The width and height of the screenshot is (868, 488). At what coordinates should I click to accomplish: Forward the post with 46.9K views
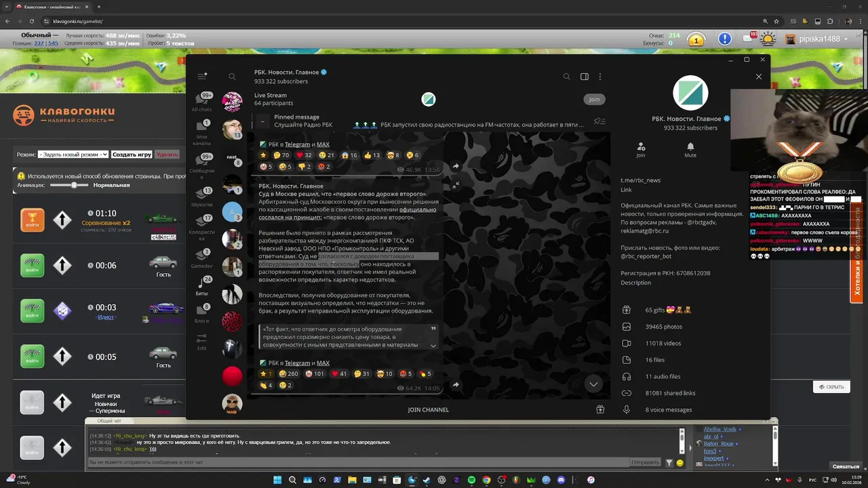click(x=456, y=166)
